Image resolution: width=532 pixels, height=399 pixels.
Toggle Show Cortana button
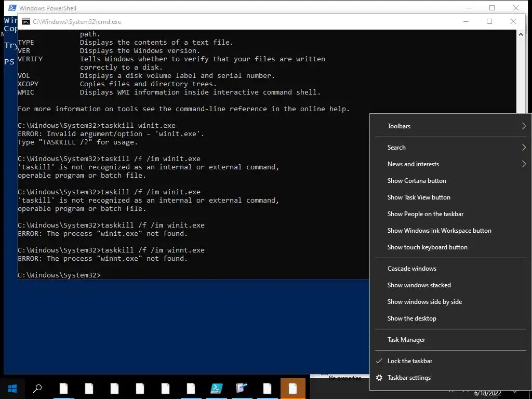point(450,180)
